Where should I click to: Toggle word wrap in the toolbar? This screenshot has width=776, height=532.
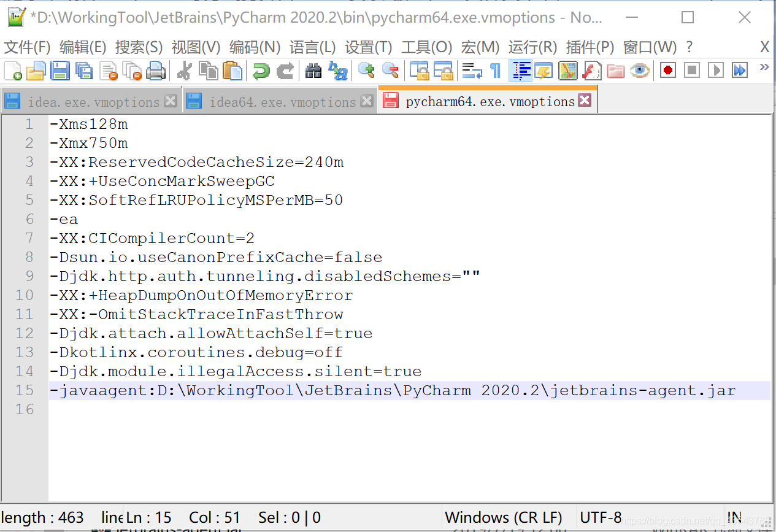click(x=472, y=71)
